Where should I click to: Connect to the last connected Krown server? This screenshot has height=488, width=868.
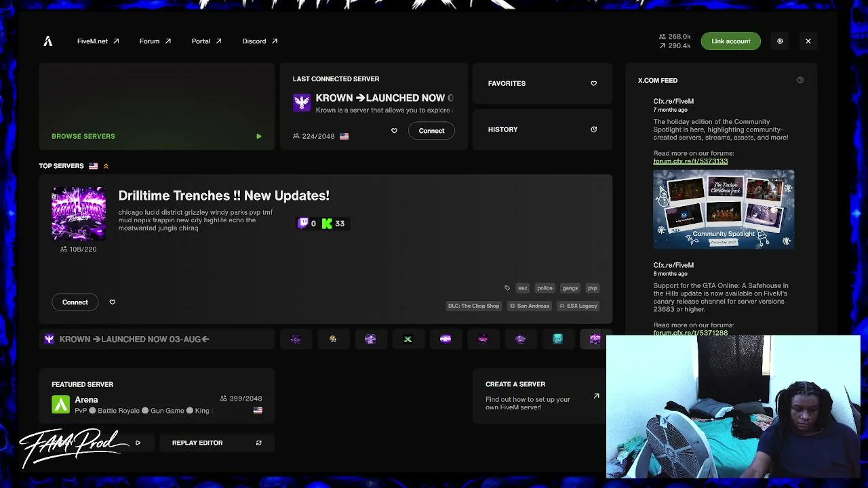coord(431,131)
